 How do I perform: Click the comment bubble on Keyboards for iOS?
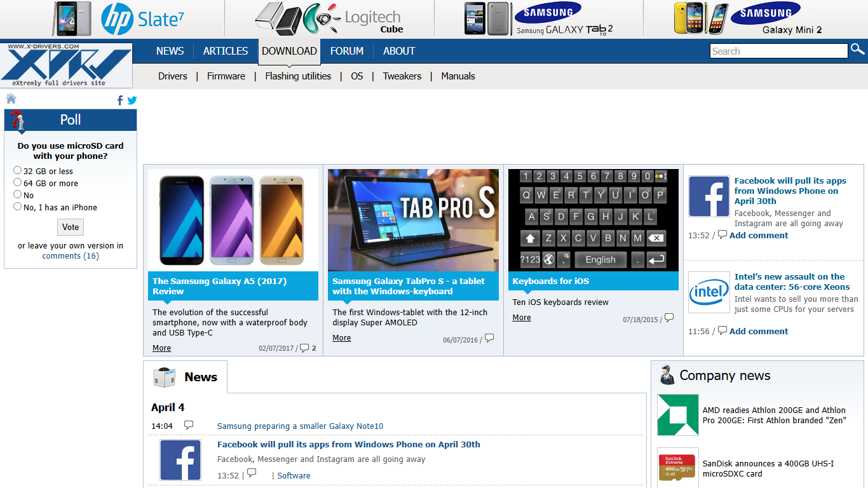(669, 318)
